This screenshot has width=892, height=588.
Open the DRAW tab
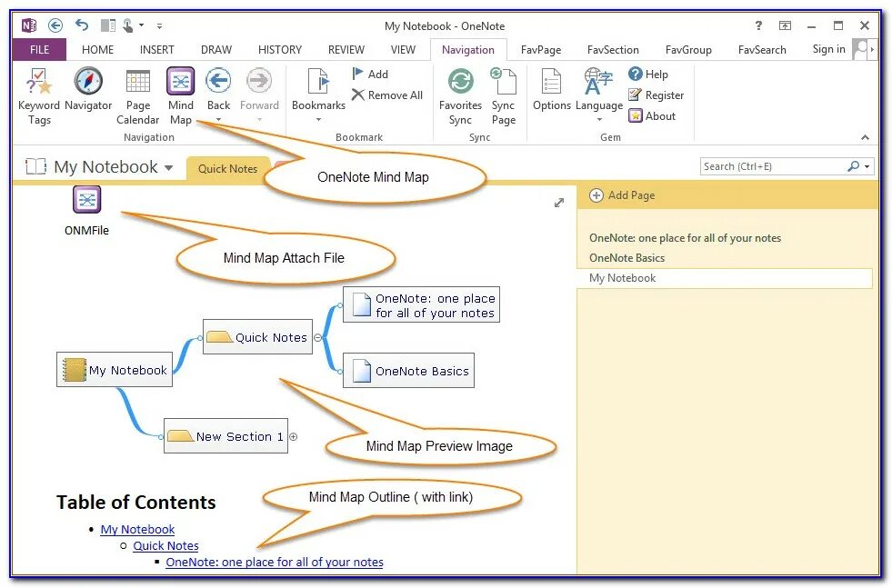point(216,49)
